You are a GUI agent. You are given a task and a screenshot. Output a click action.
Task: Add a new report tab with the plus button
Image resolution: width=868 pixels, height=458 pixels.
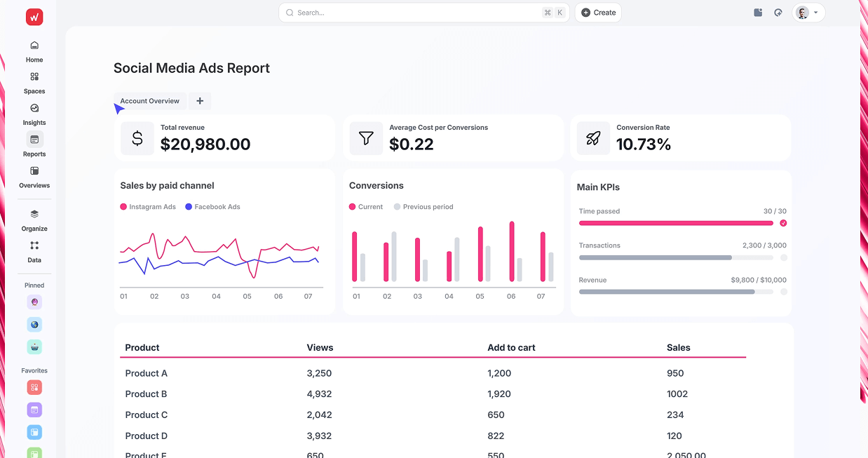(200, 101)
